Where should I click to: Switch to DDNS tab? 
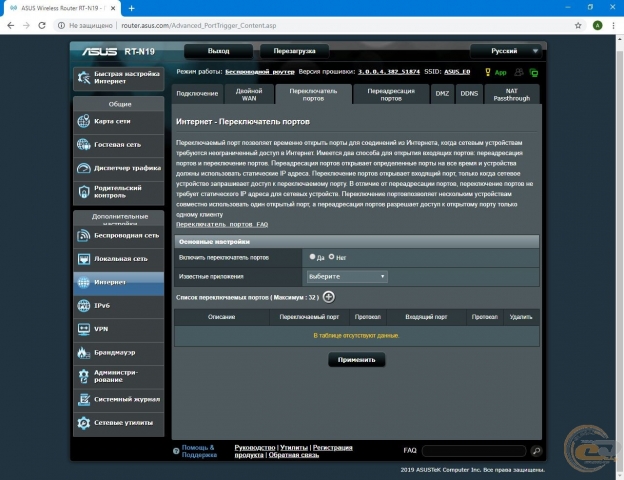(x=469, y=94)
